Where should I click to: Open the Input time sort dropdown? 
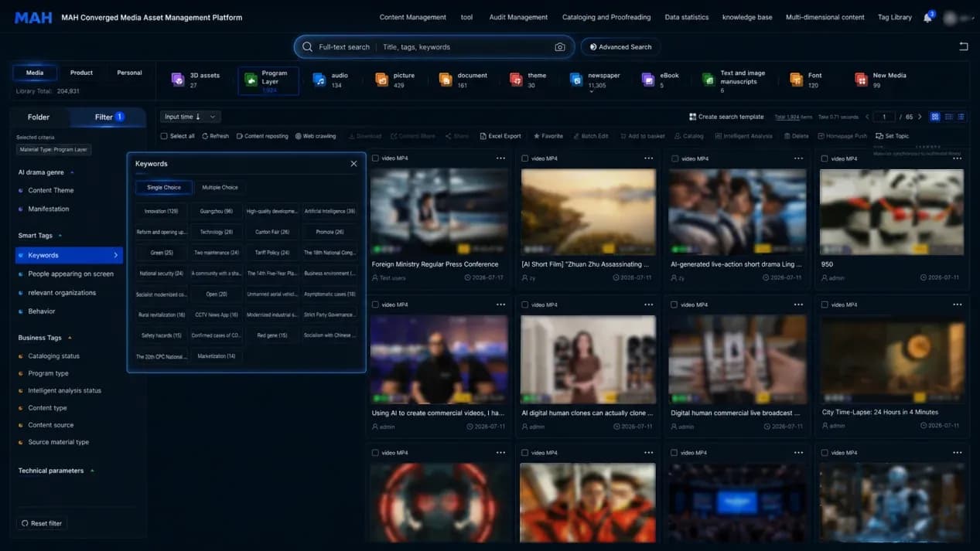tap(190, 117)
